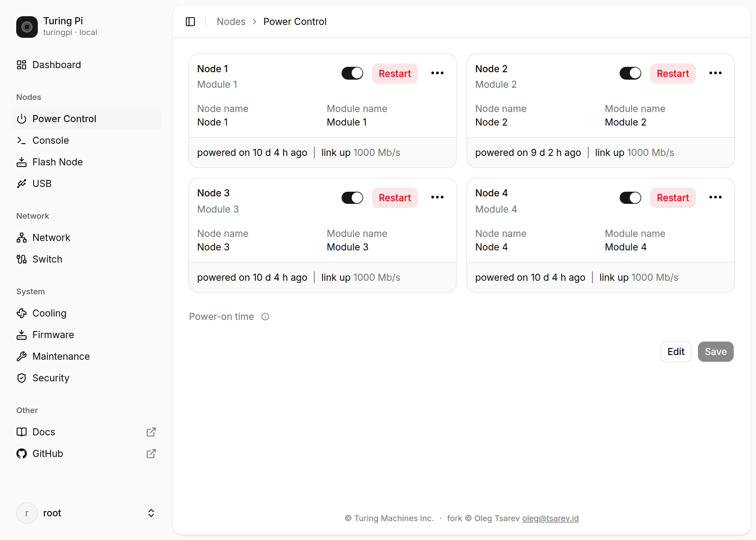The width and height of the screenshot is (756, 540).
Task: Click the Switch icon in sidebar
Action: 22,259
